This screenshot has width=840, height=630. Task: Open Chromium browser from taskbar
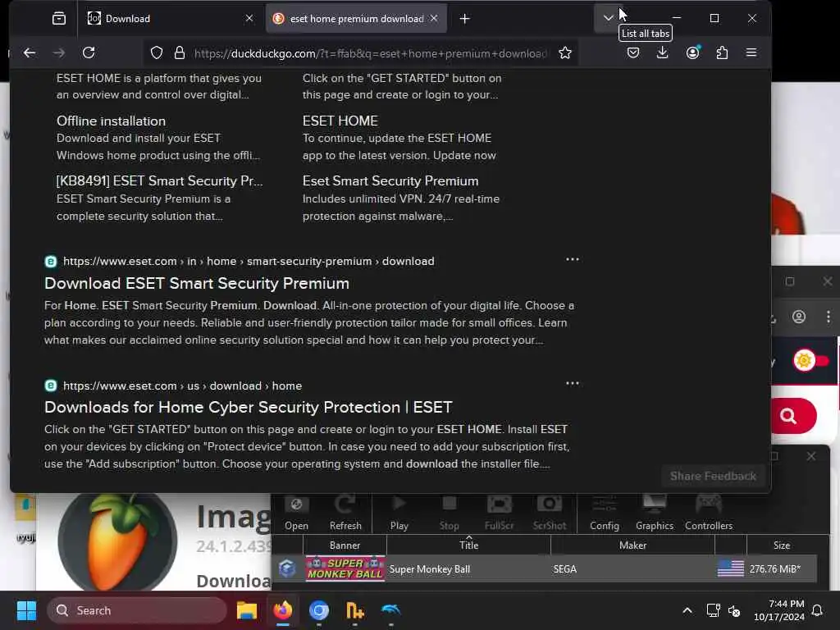[x=319, y=610]
